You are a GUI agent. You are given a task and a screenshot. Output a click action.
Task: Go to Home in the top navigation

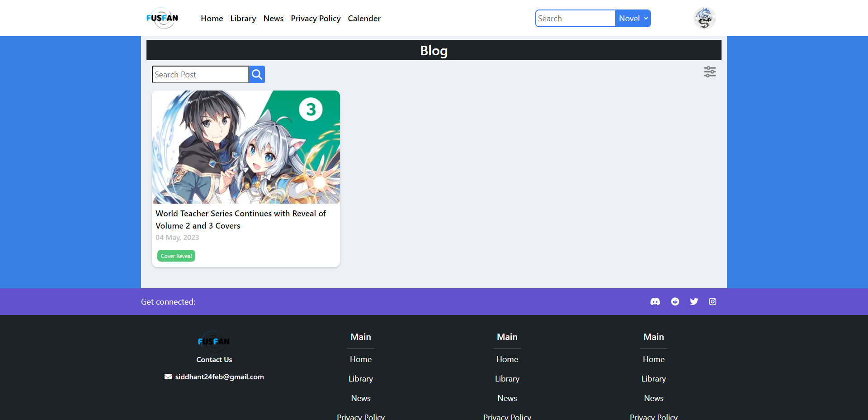[x=212, y=19]
